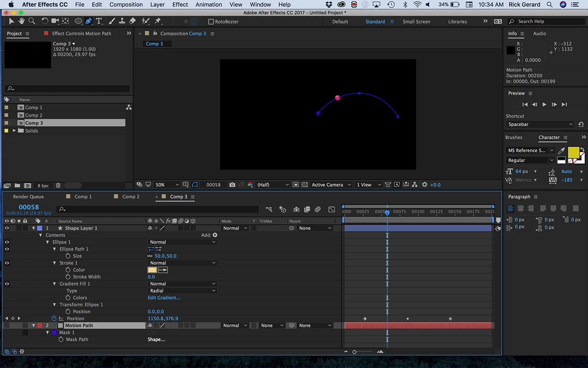
Task: Play the preview
Action: point(544,105)
